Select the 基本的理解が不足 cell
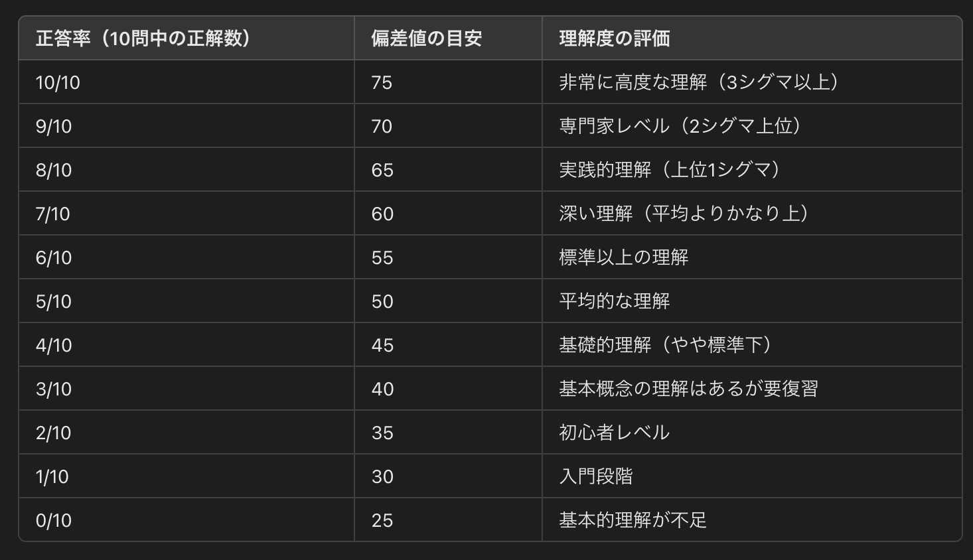Image resolution: width=973 pixels, height=560 pixels. (x=633, y=520)
